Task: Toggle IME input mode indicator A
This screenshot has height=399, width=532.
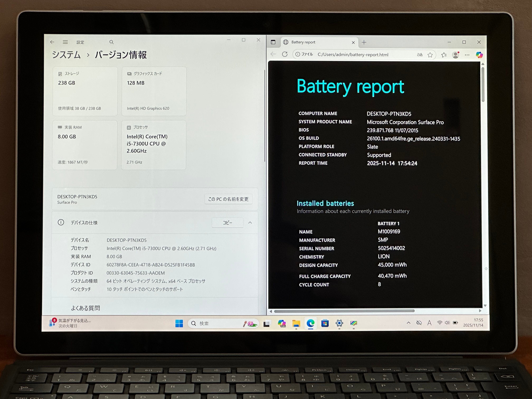Action: pos(429,323)
